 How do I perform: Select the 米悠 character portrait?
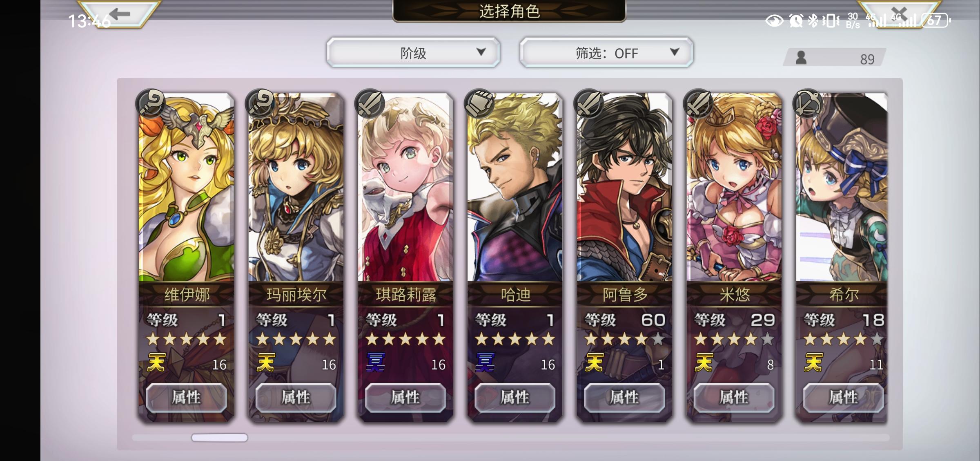coord(734,187)
